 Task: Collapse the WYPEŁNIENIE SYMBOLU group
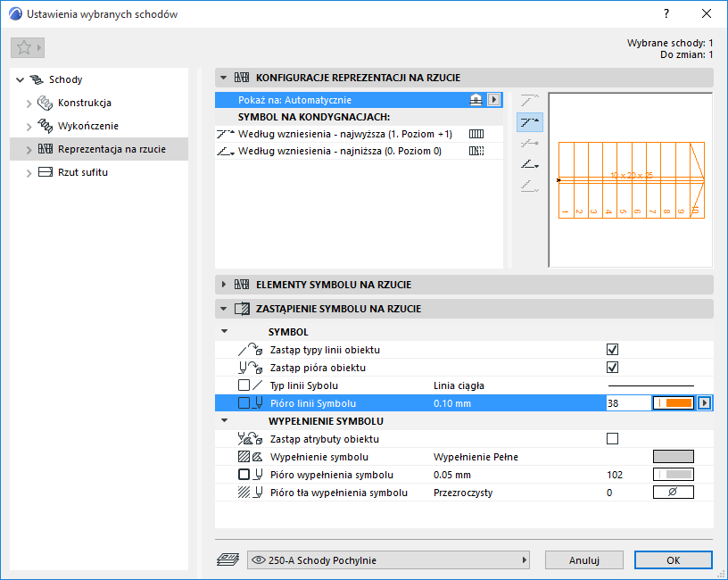(225, 420)
